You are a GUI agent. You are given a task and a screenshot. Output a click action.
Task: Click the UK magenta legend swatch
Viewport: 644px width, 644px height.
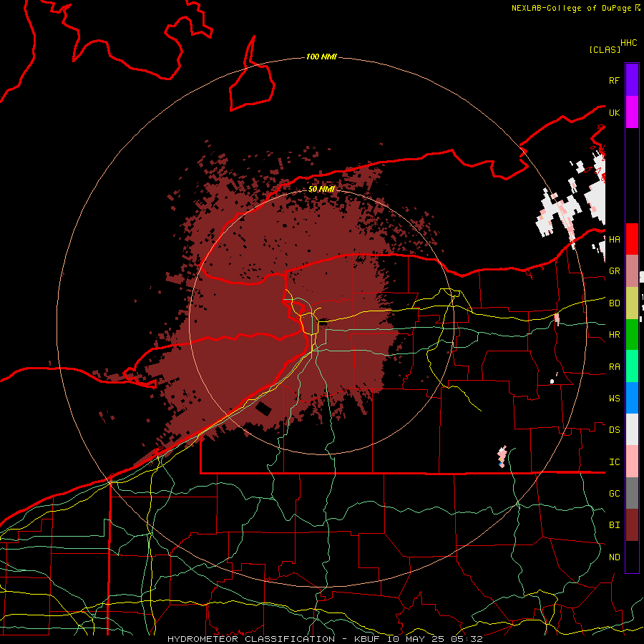632,112
